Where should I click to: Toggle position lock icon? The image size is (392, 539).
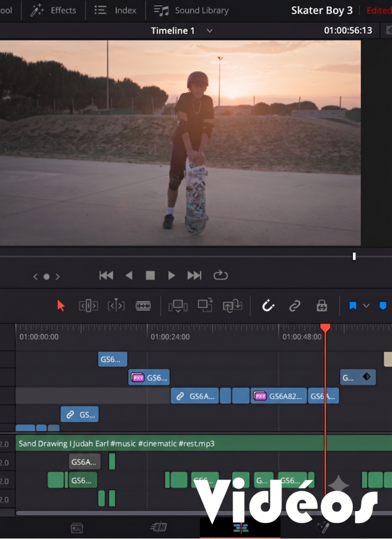pos(321,306)
